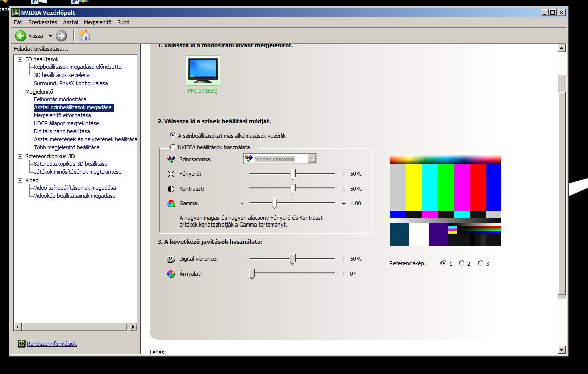Click the NVIDIA icon in the title bar

(x=16, y=13)
